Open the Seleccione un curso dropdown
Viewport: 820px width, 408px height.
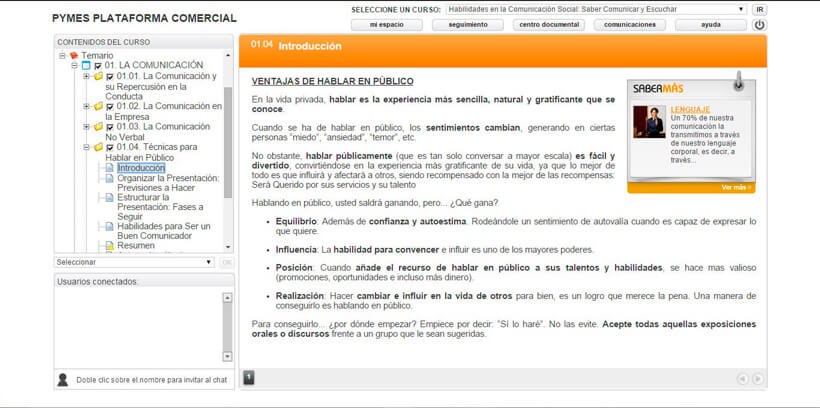597,9
